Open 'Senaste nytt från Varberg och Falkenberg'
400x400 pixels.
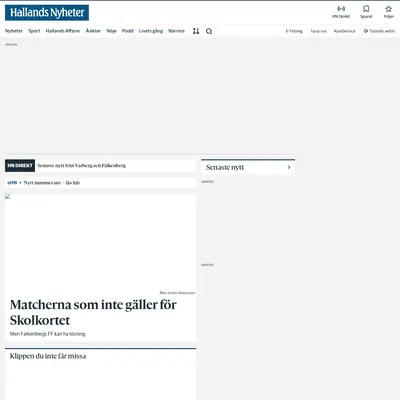[x=82, y=166]
